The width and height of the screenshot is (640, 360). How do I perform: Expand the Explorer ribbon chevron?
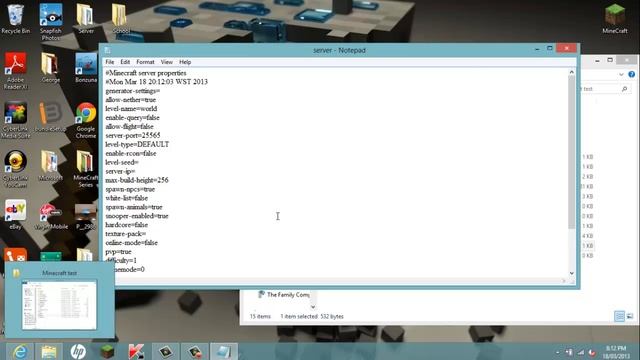point(621,74)
